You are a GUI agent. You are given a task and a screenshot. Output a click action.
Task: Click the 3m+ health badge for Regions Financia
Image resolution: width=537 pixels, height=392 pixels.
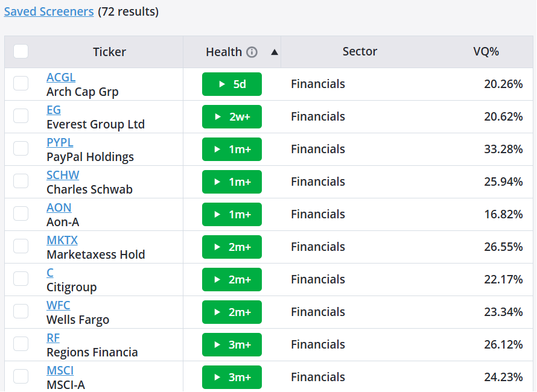[232, 345]
